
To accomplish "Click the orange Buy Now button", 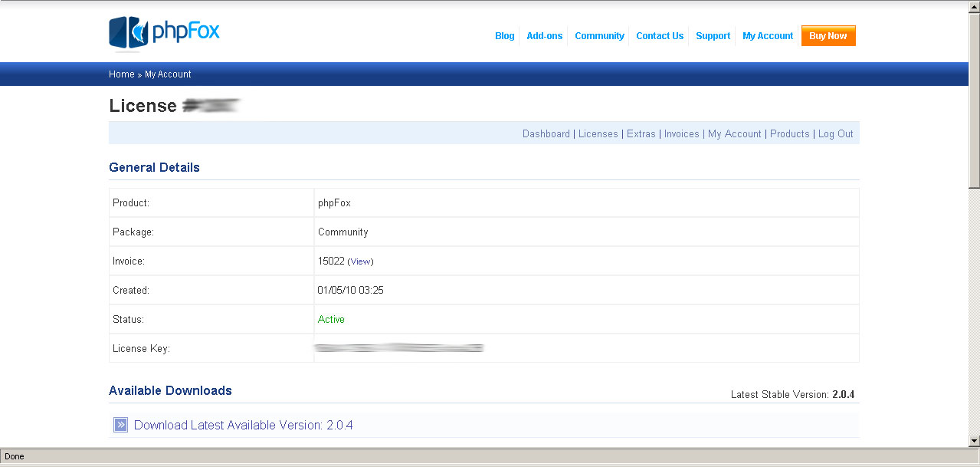I will 828,36.
